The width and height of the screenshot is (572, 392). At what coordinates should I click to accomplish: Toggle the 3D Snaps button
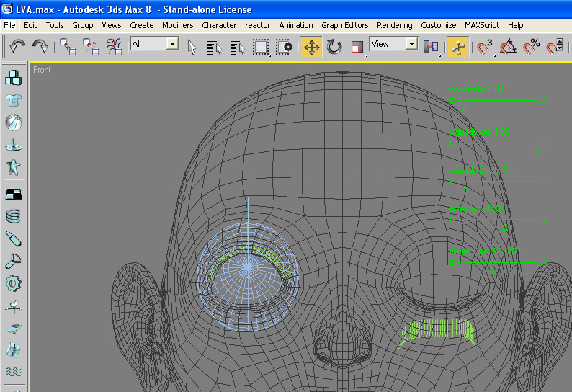[x=485, y=47]
